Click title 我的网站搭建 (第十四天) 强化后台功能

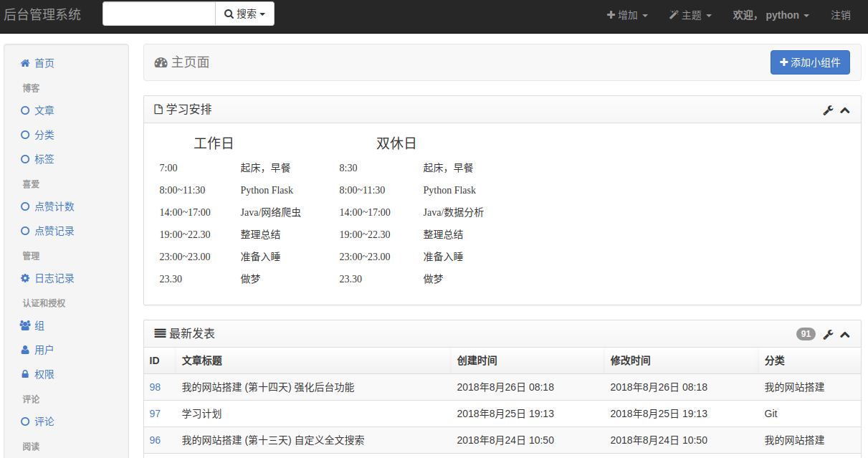tap(268, 387)
